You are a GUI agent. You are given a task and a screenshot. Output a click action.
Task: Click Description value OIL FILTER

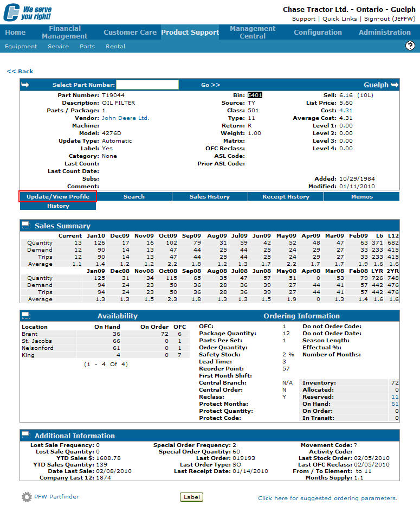pos(119,103)
